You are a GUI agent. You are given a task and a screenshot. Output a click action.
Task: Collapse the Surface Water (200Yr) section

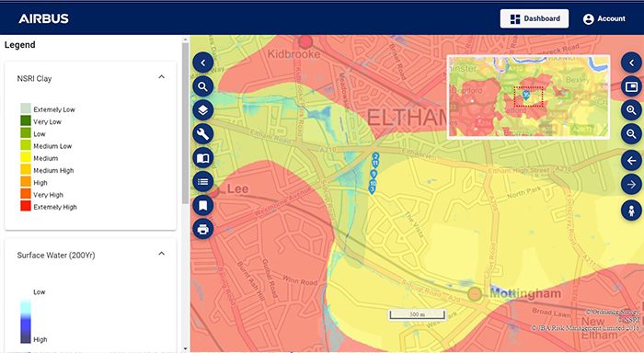click(161, 254)
